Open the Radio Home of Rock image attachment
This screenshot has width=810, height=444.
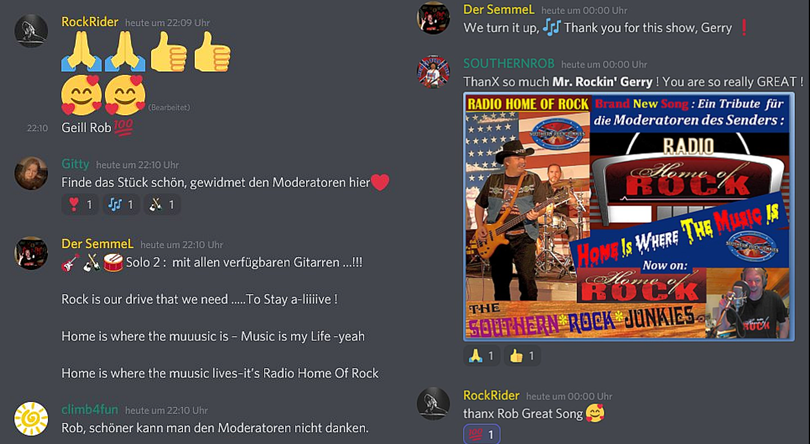coord(629,217)
